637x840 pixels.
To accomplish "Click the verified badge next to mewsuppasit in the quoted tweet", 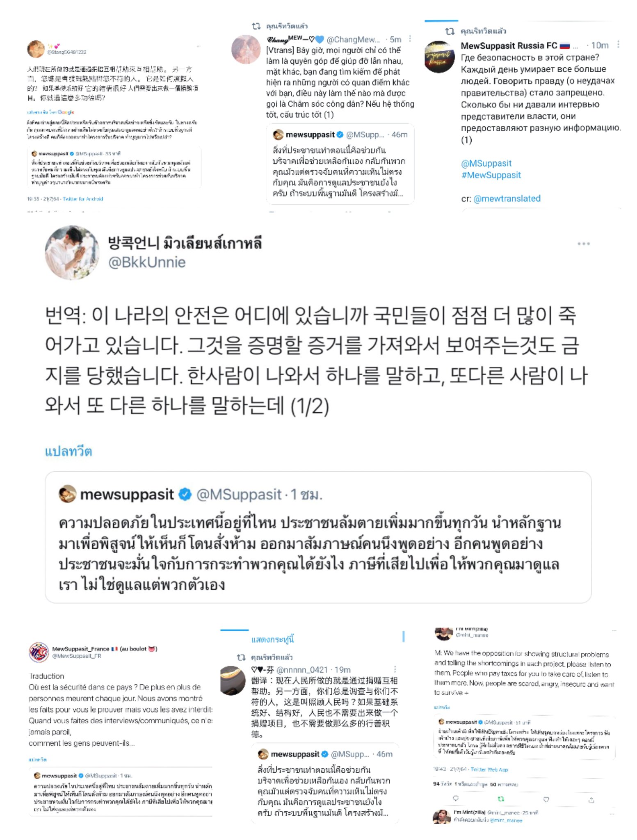I will click(185, 494).
